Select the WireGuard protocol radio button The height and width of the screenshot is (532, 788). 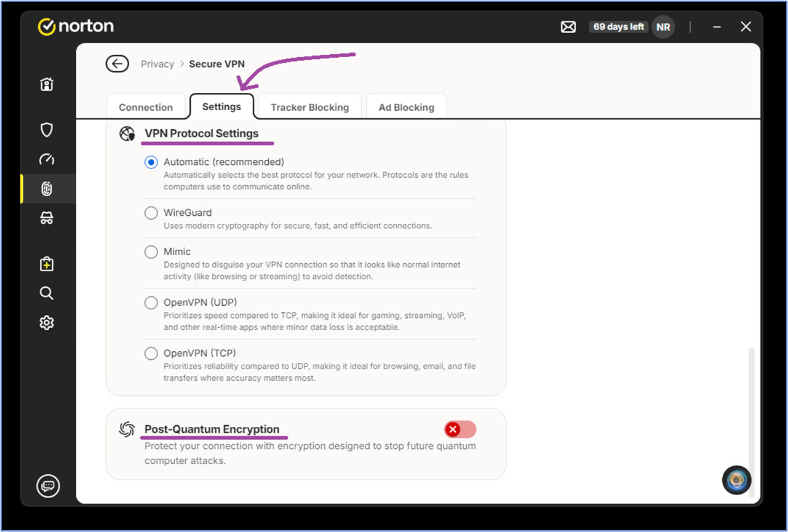[151, 213]
